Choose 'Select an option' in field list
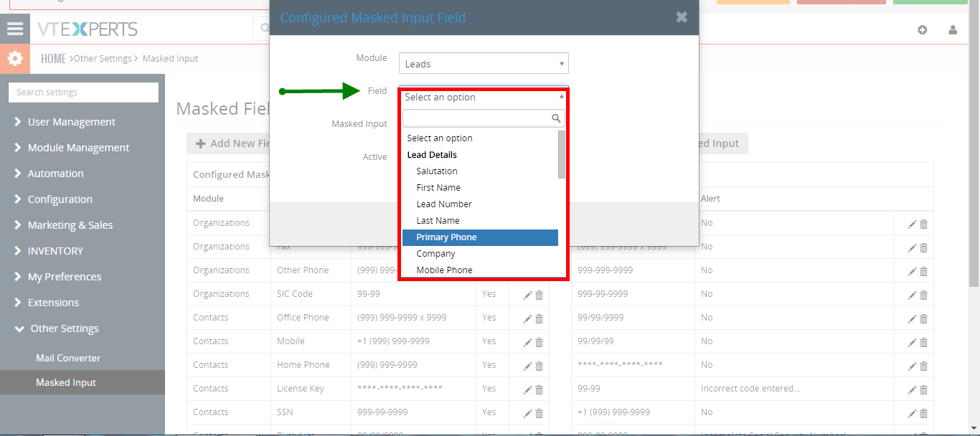This screenshot has width=980, height=436. [x=480, y=138]
